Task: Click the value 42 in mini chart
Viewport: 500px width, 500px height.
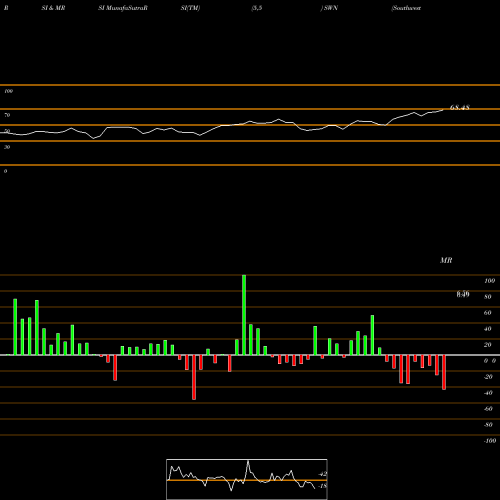Action: 323,474
